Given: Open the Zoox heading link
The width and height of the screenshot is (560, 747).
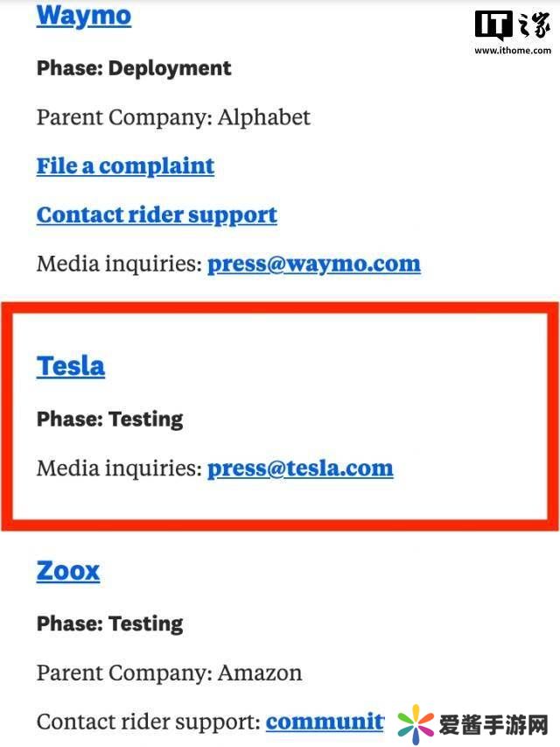Looking at the screenshot, I should click(x=68, y=571).
